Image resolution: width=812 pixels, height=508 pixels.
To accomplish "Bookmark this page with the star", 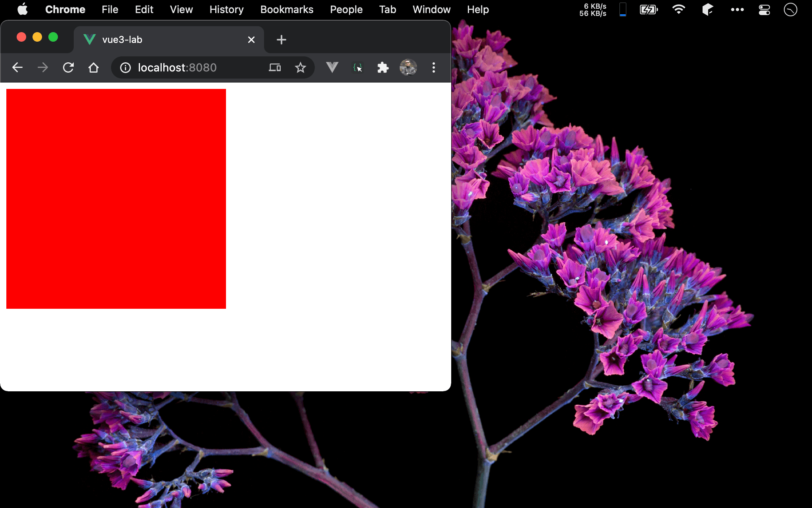I will tap(301, 68).
